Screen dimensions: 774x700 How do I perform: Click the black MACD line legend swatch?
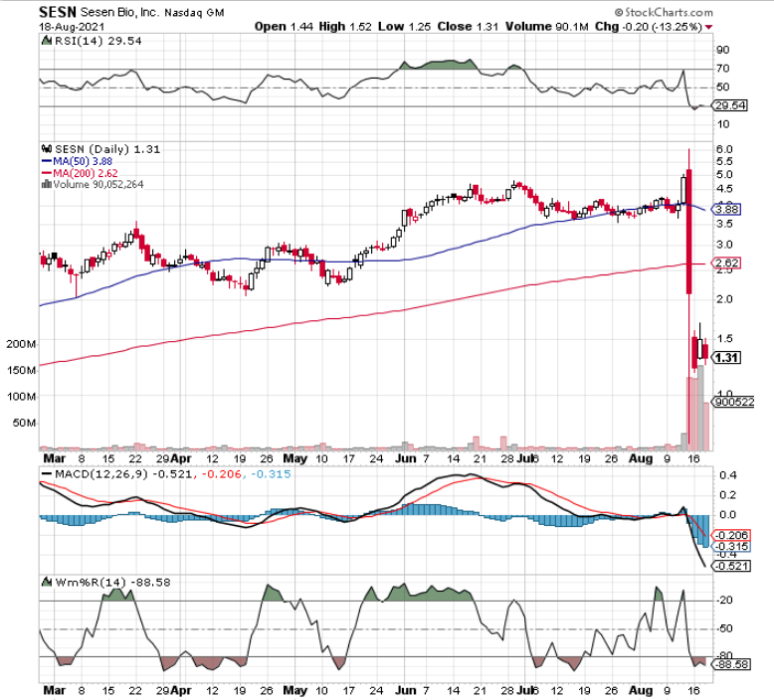point(47,474)
